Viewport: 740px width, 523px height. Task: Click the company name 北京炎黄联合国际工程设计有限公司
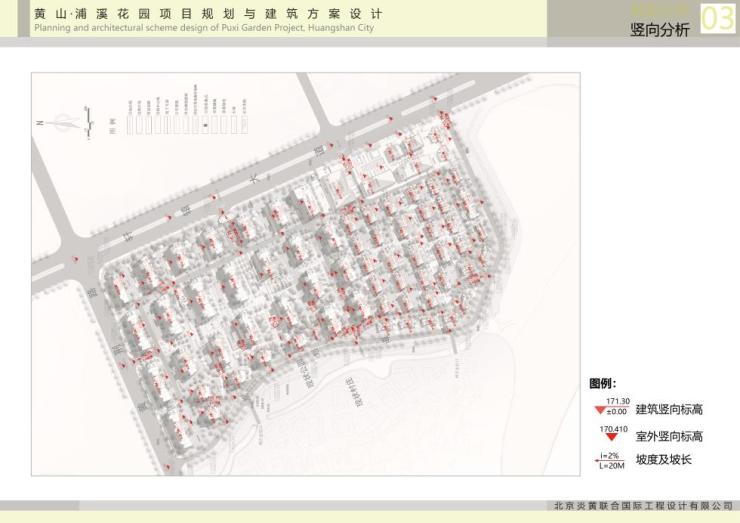click(x=643, y=506)
